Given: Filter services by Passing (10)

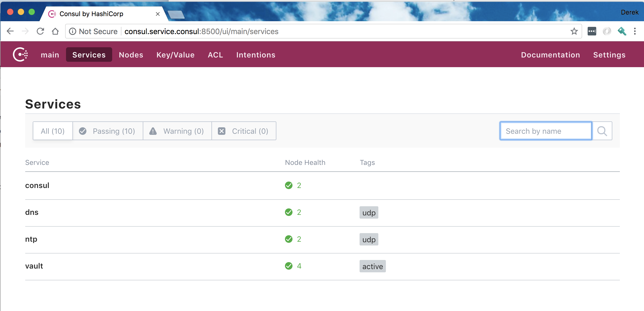Looking at the screenshot, I should click(108, 131).
